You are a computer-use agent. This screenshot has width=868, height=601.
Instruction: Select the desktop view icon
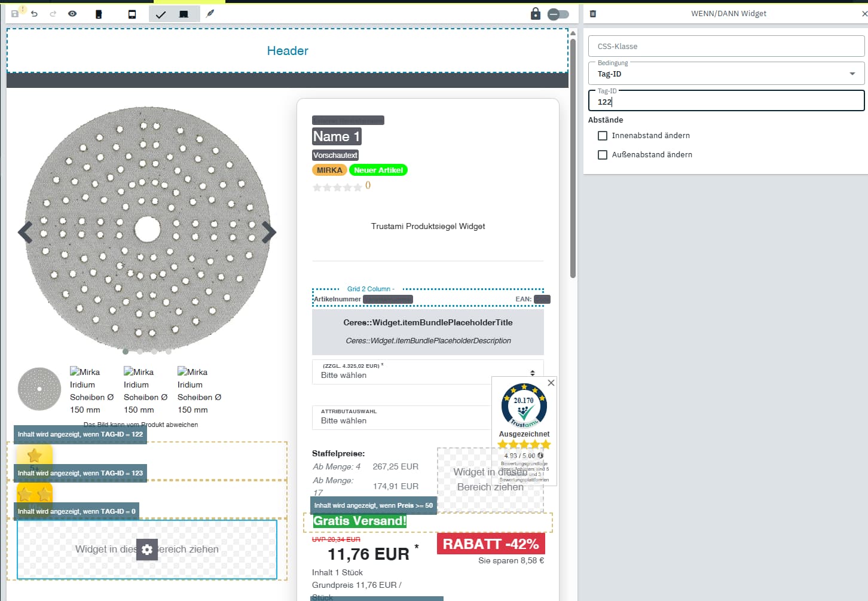click(x=184, y=14)
